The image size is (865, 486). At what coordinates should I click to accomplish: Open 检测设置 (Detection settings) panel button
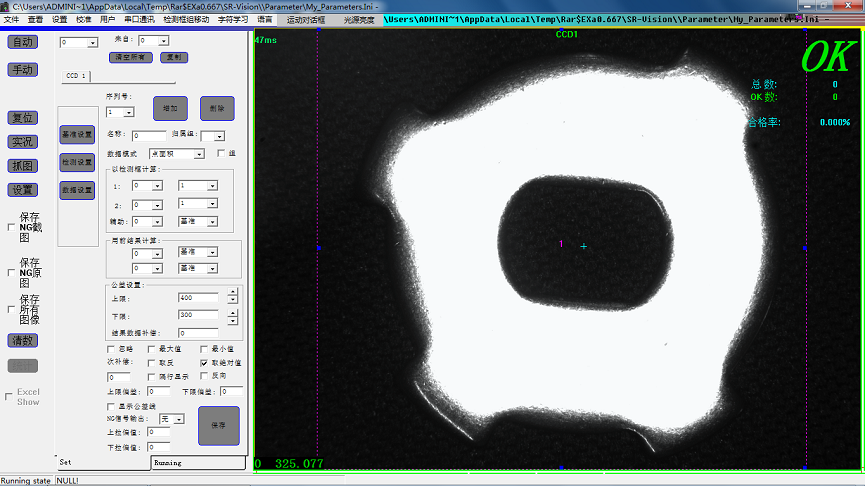coord(77,162)
